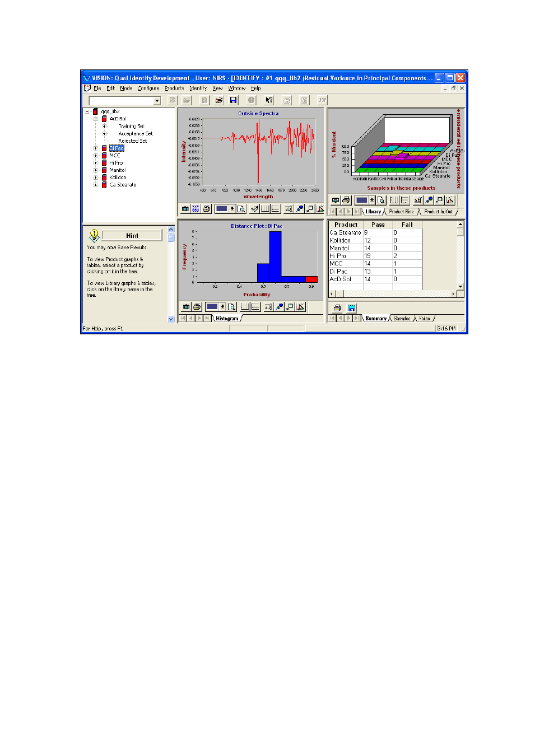Expand the Di Pac product node
Image resolution: width=535 pixels, height=756 pixels.
click(96, 148)
